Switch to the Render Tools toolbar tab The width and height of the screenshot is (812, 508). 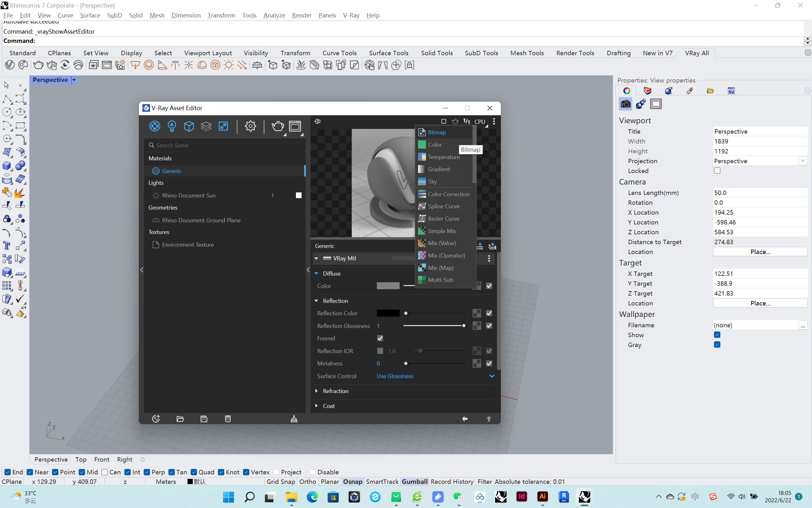coord(575,53)
